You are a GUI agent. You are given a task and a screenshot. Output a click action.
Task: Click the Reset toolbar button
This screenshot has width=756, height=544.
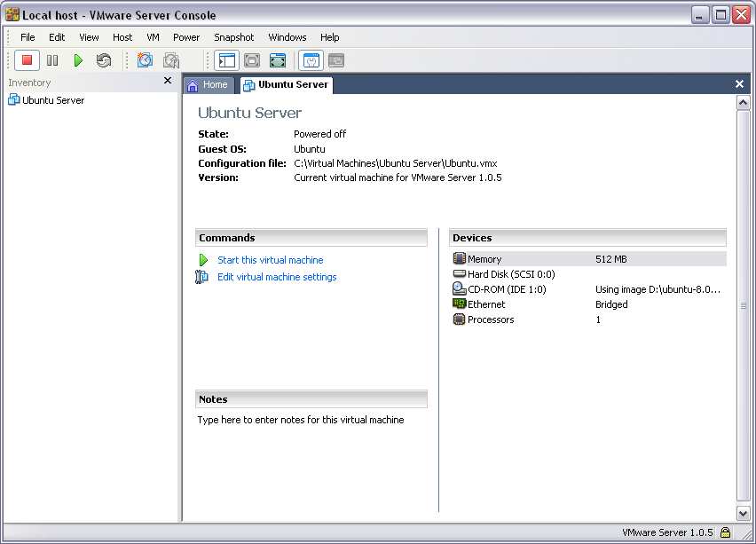104,60
